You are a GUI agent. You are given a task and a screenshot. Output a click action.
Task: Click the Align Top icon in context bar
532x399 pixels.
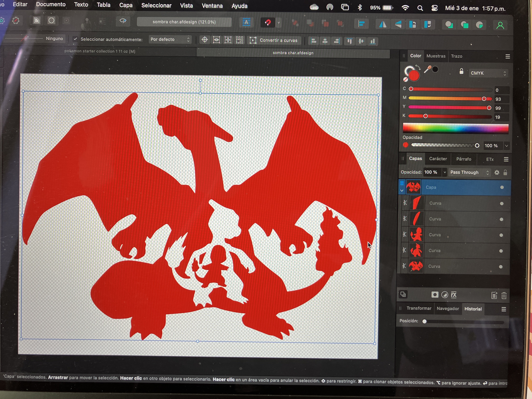click(x=350, y=41)
